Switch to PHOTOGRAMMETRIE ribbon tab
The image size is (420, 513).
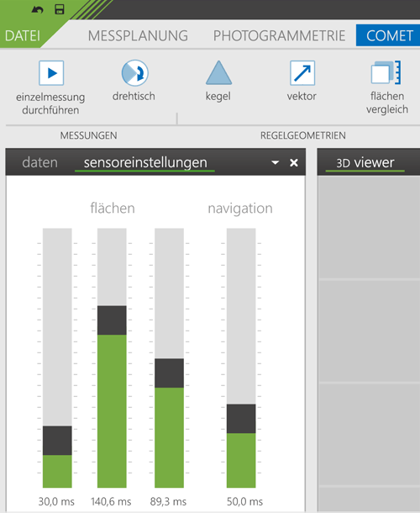[279, 35]
